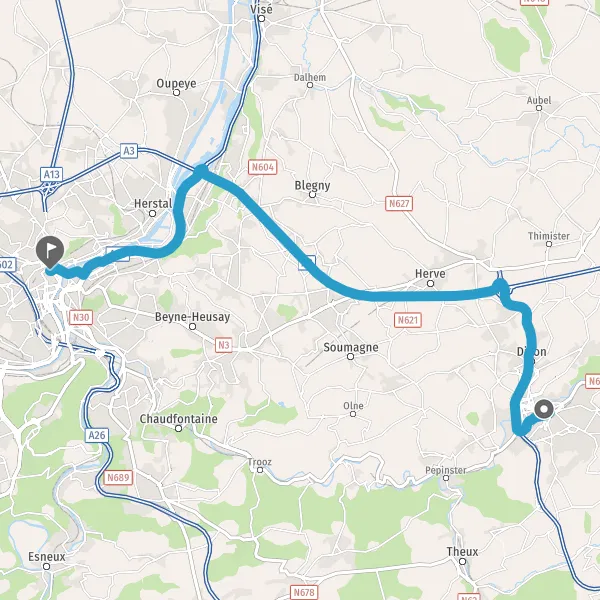Click the Chaudfontaine town label
This screenshot has width=600, height=600.
pos(178,419)
